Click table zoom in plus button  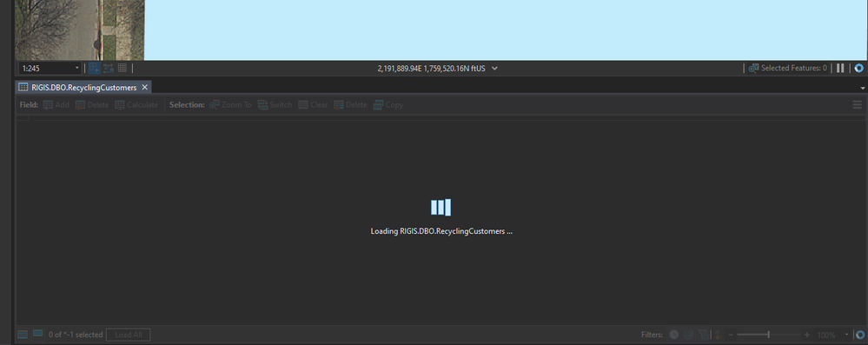tap(806, 335)
